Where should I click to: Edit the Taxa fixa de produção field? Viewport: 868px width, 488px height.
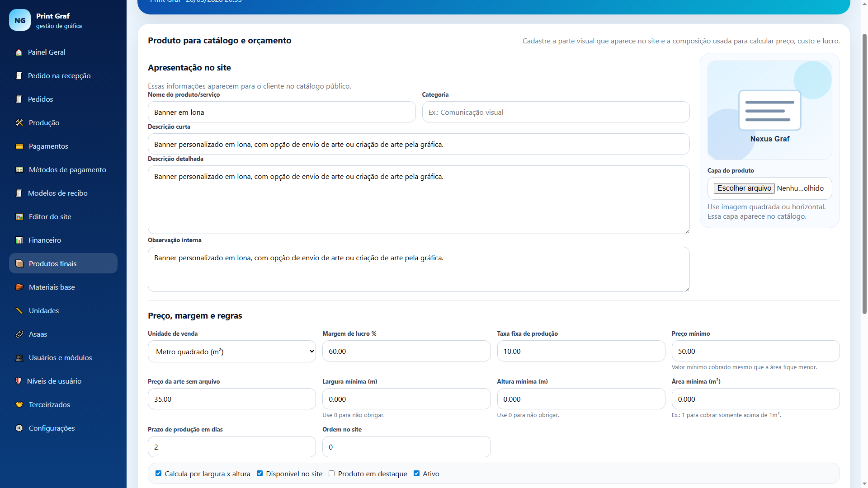[581, 351]
